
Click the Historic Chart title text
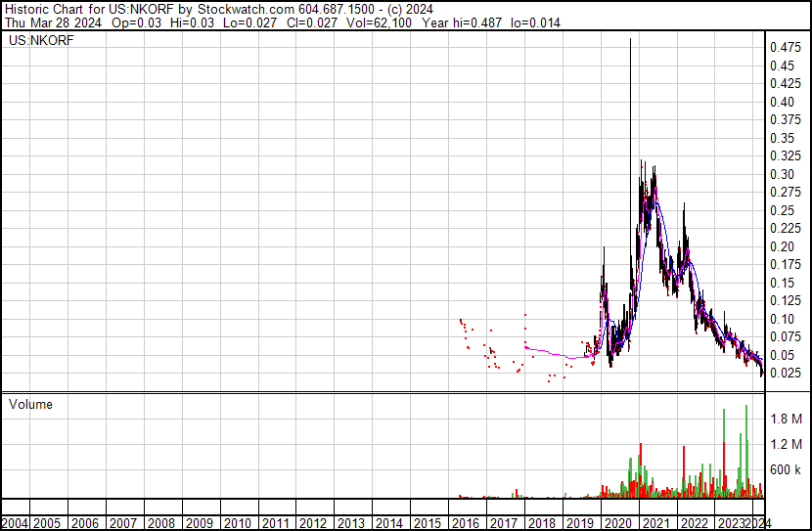[45, 10]
